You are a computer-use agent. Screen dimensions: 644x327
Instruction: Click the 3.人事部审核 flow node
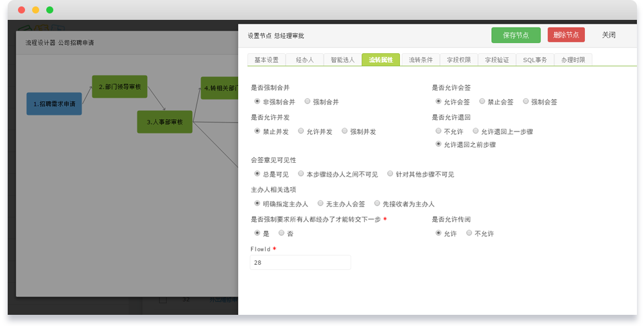164,122
